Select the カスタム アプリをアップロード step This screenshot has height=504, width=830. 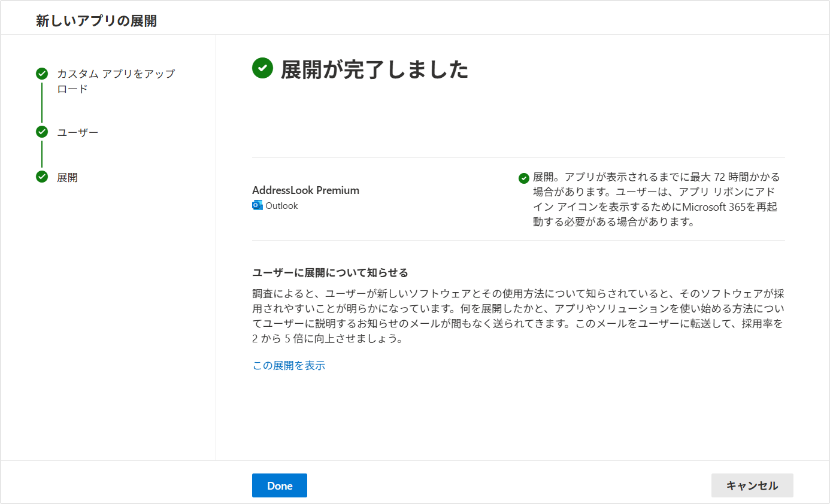click(x=116, y=81)
